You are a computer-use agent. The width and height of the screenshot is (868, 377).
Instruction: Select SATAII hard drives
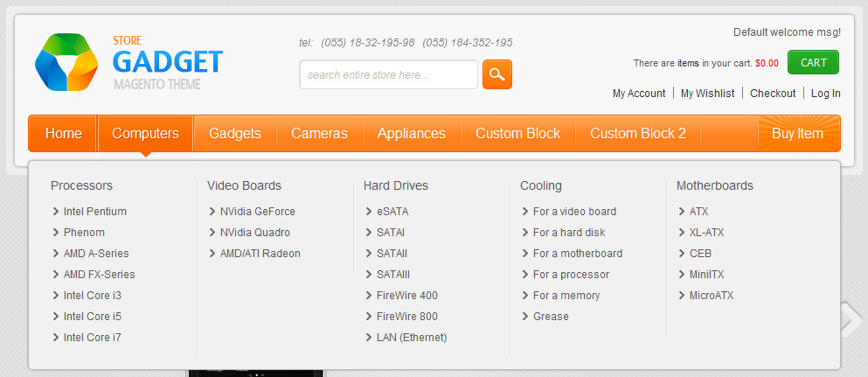pos(392,254)
